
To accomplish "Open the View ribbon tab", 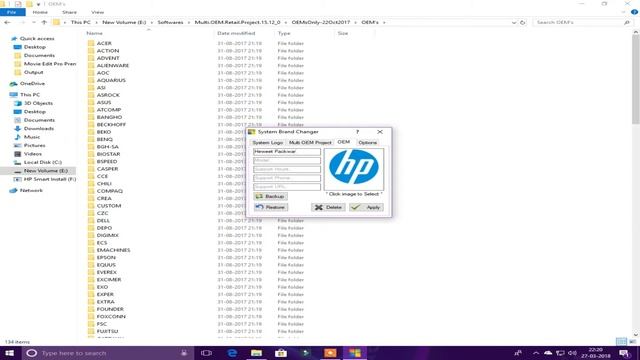I will coord(98,12).
